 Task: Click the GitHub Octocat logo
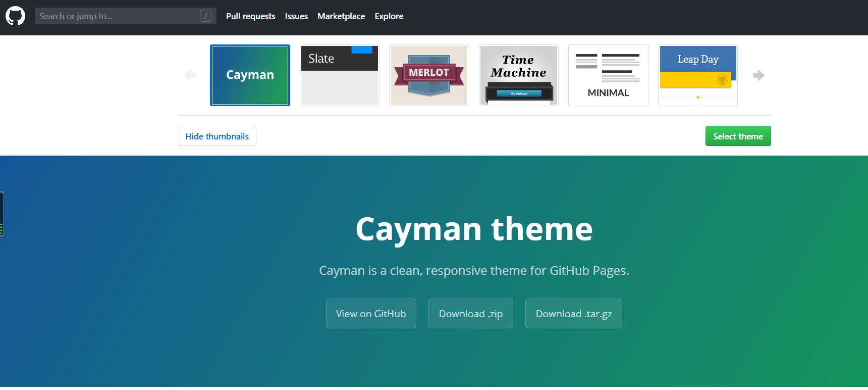pyautogui.click(x=15, y=16)
